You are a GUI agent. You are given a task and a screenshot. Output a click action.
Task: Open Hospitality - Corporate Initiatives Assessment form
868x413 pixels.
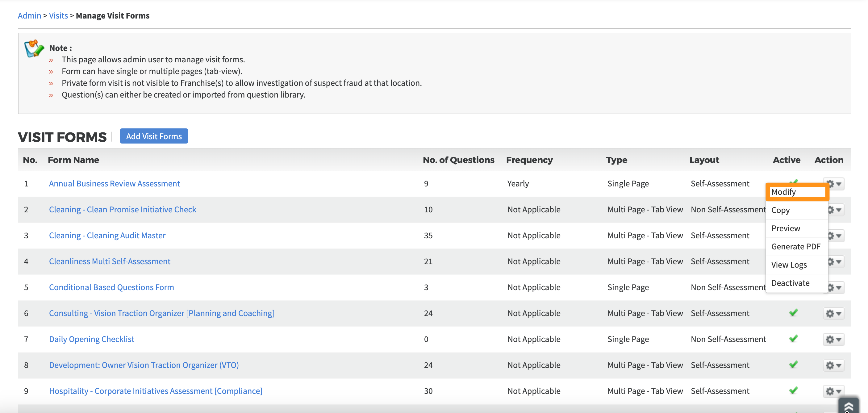tap(156, 391)
